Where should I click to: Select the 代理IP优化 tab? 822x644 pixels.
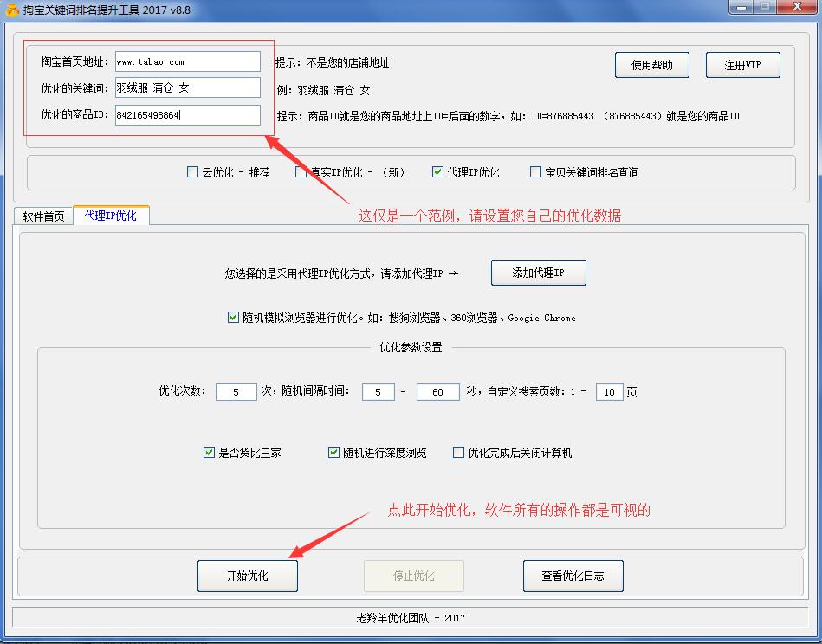111,216
